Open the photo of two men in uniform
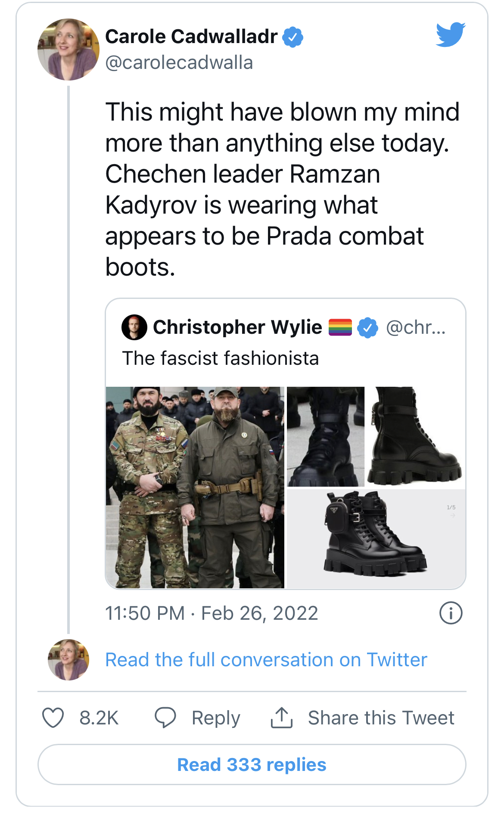Viewport: 504px width, 814px height. [195, 487]
